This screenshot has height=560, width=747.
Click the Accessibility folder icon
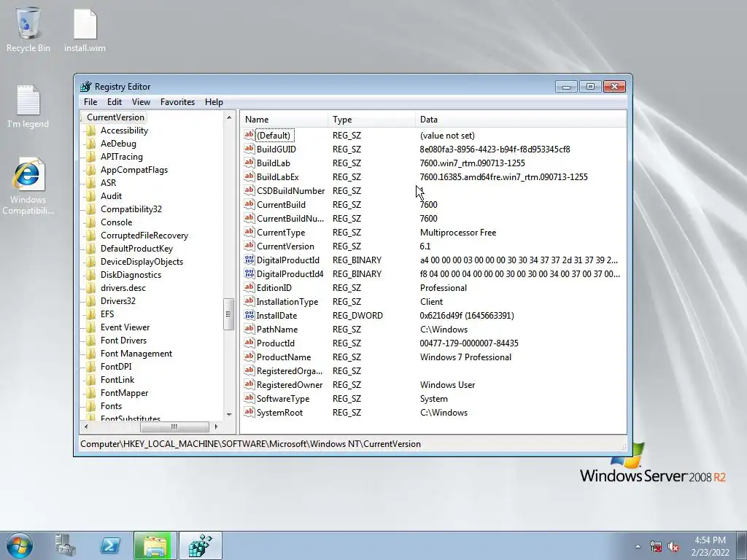click(90, 131)
